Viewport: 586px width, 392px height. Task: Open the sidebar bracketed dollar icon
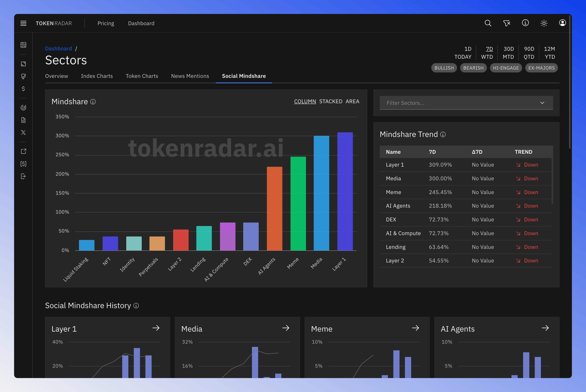click(x=23, y=164)
